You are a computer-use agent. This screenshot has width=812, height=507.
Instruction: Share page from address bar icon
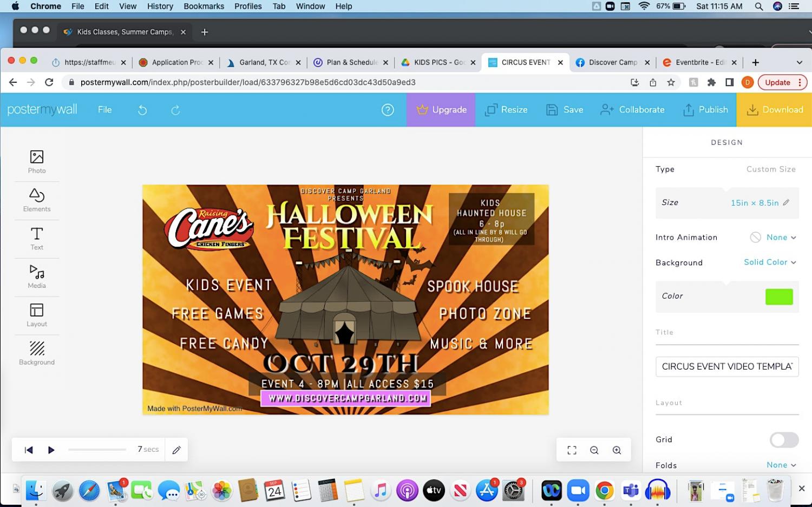[653, 82]
